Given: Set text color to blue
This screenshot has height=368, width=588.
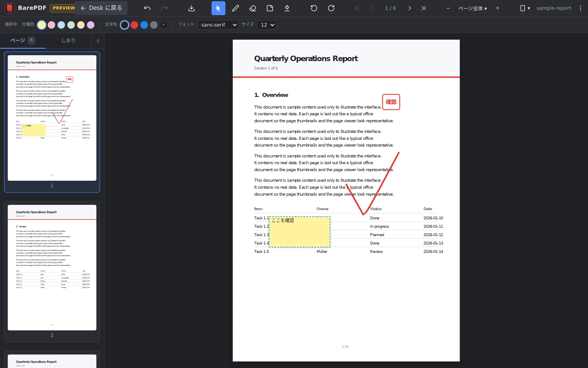Looking at the screenshot, I should tap(144, 25).
